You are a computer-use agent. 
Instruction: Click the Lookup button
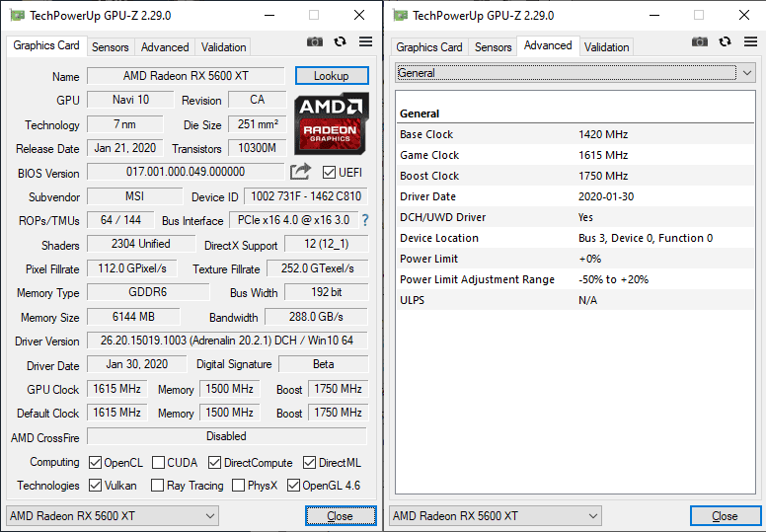[x=332, y=76]
